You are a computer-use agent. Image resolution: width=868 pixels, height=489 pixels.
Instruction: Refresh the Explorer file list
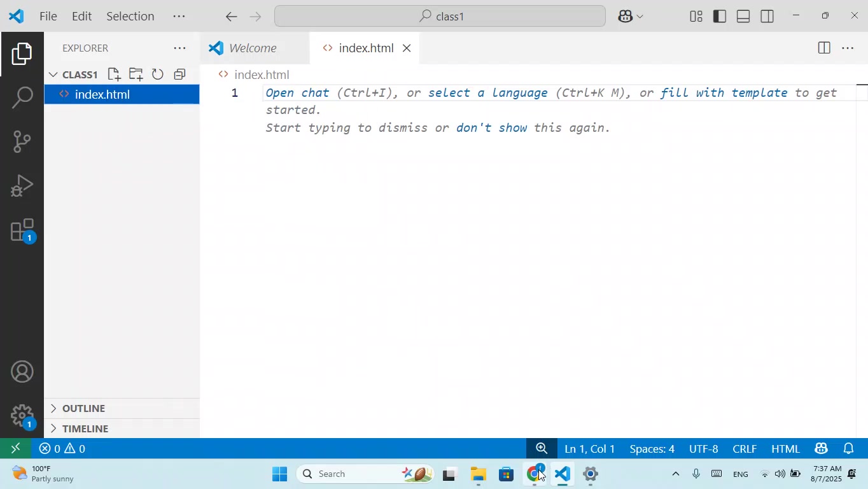pyautogui.click(x=158, y=74)
